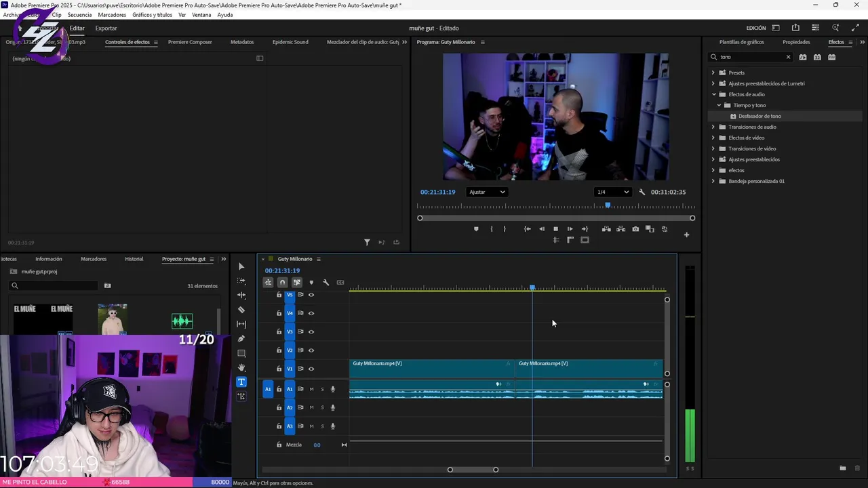
Task: Click the Lift button in Program monitor
Action: 606,229
